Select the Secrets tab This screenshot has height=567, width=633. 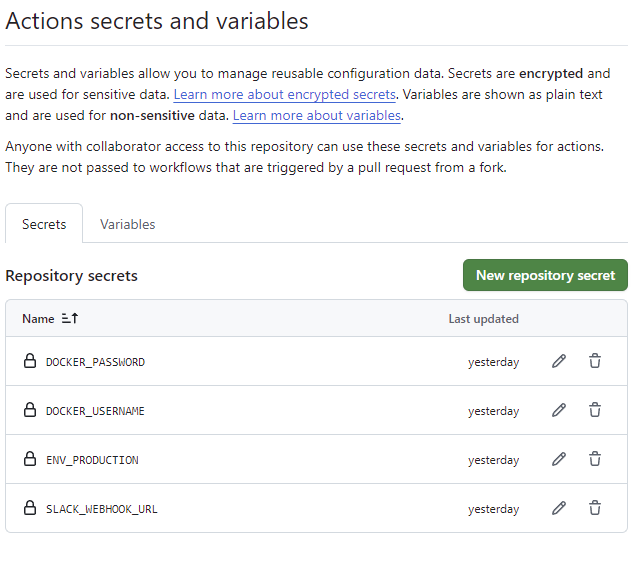point(44,224)
